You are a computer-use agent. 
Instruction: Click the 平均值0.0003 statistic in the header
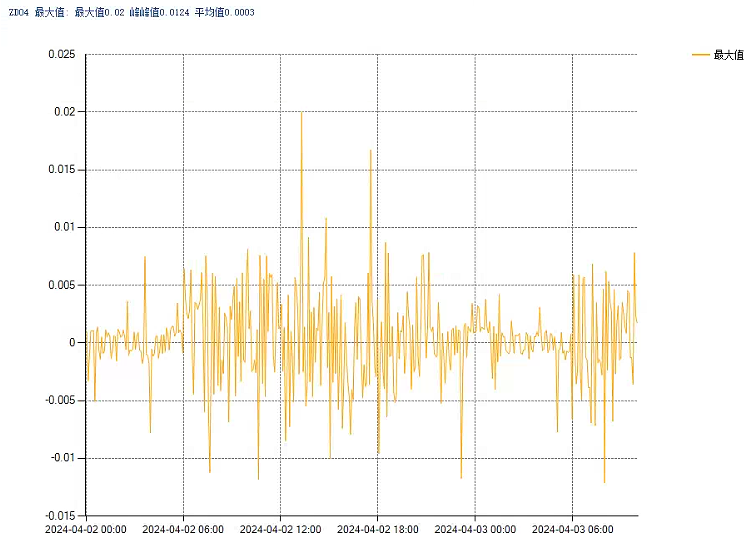click(225, 12)
